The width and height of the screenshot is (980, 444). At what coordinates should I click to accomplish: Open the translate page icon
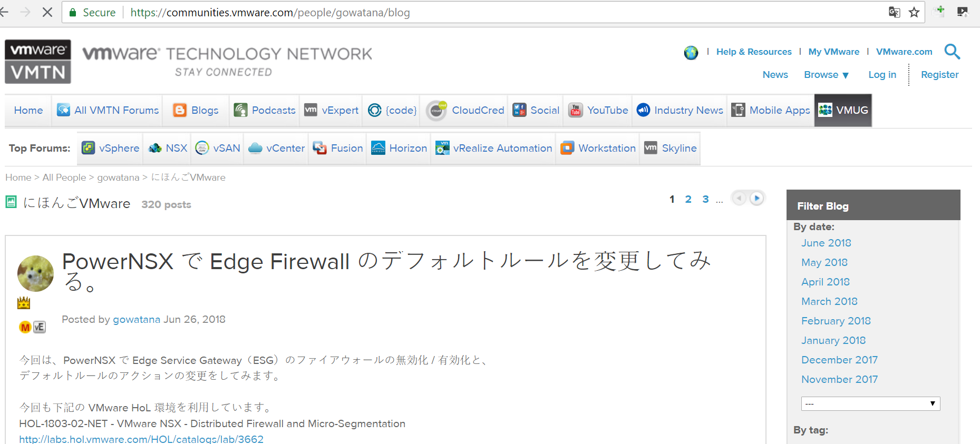(894, 12)
